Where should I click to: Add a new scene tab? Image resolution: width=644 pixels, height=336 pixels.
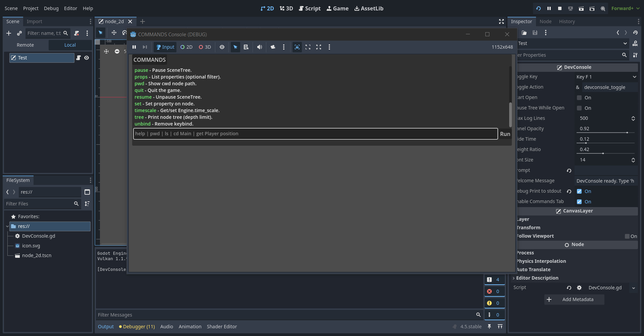pos(143,21)
